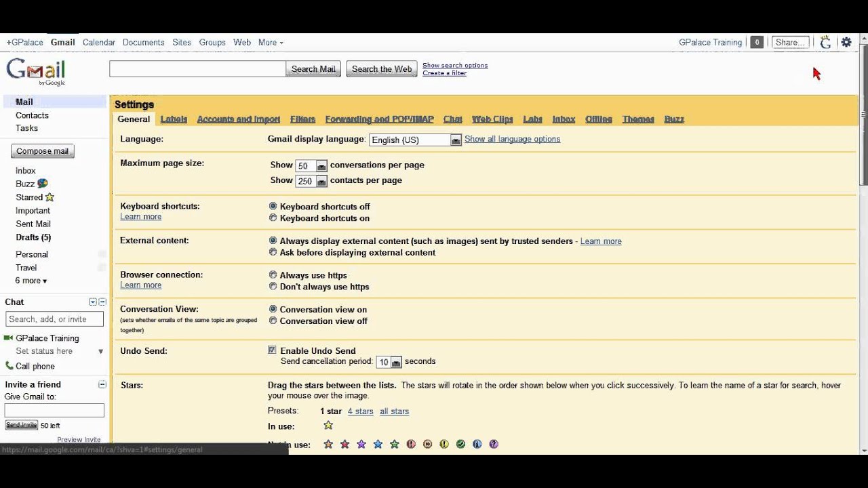Image resolution: width=868 pixels, height=488 pixels.
Task: Select Always use https radio button
Action: 273,275
